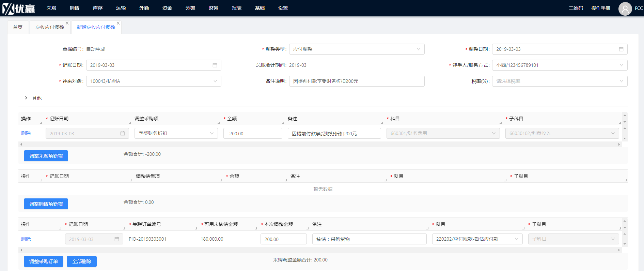
Task: Click the 调整日期 date field 2019-03-03
Action: [560, 49]
